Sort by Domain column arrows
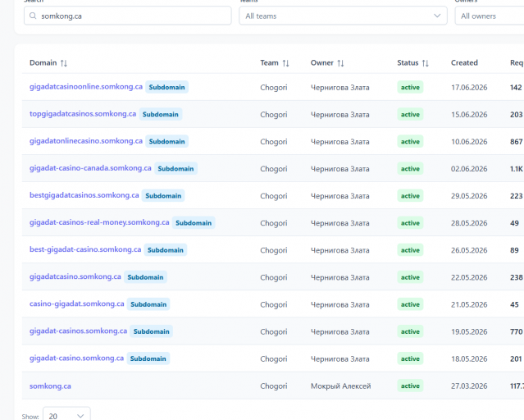 click(64, 63)
